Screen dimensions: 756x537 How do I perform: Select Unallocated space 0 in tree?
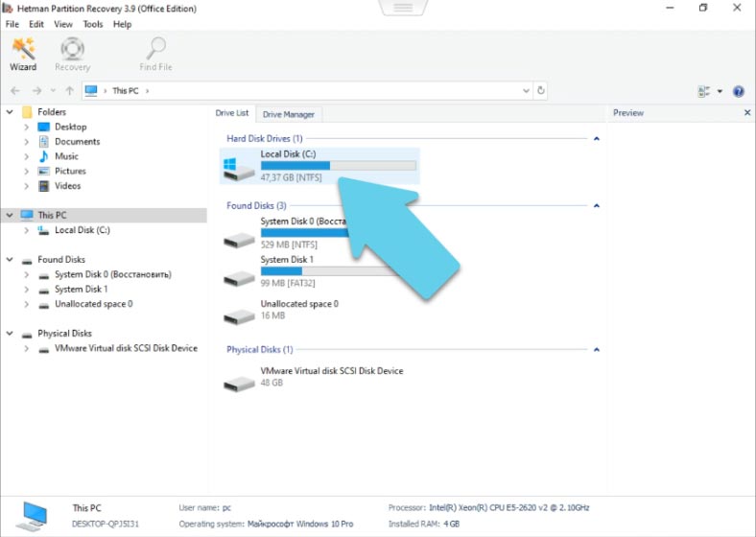click(93, 304)
